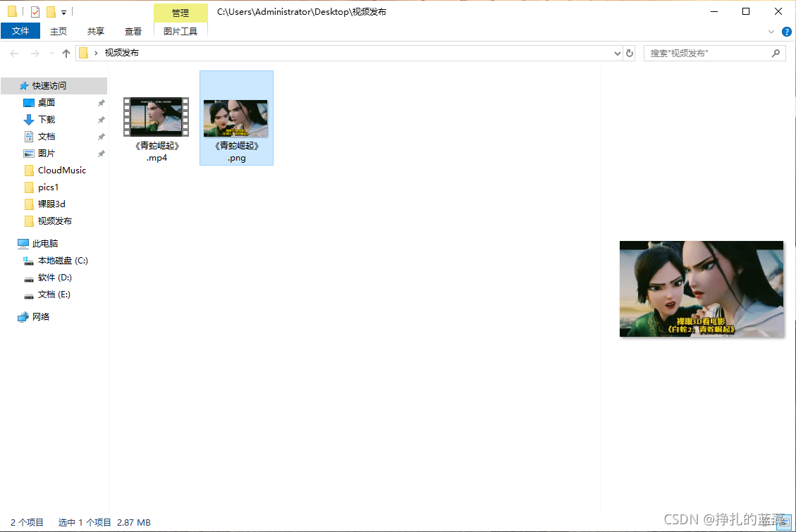
Task: Open the quick access toolbar customize dropdown
Action: tap(63, 12)
